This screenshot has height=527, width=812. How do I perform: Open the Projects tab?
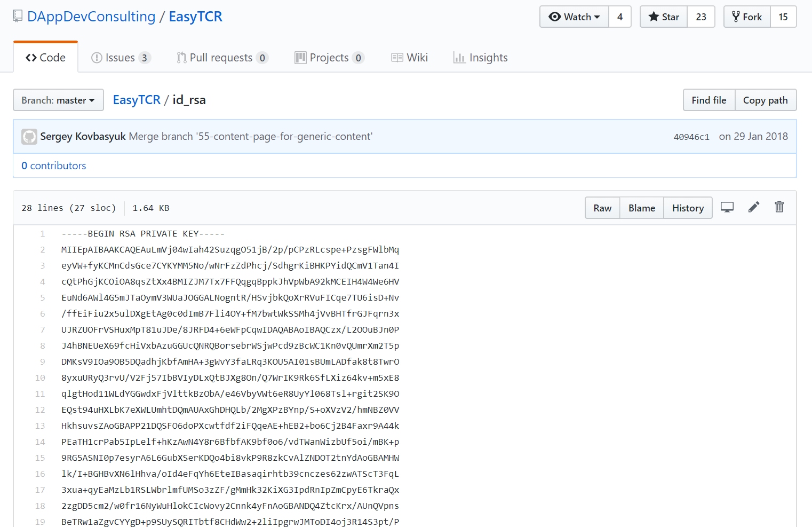(x=330, y=58)
